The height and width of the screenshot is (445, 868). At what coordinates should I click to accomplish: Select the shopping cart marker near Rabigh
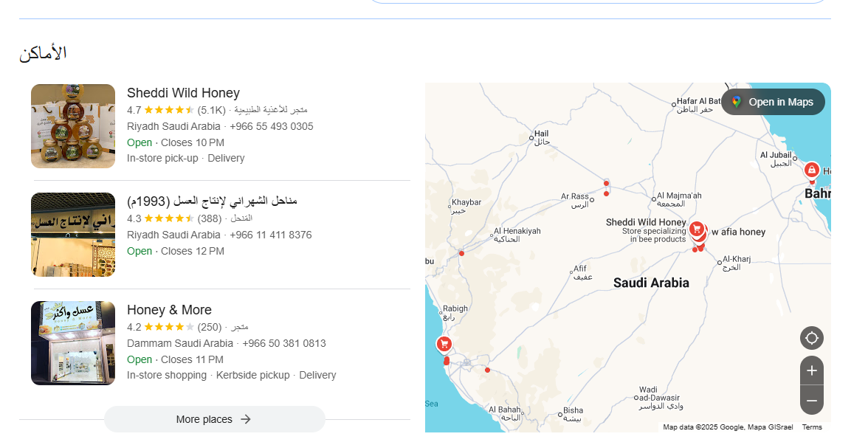point(444,344)
